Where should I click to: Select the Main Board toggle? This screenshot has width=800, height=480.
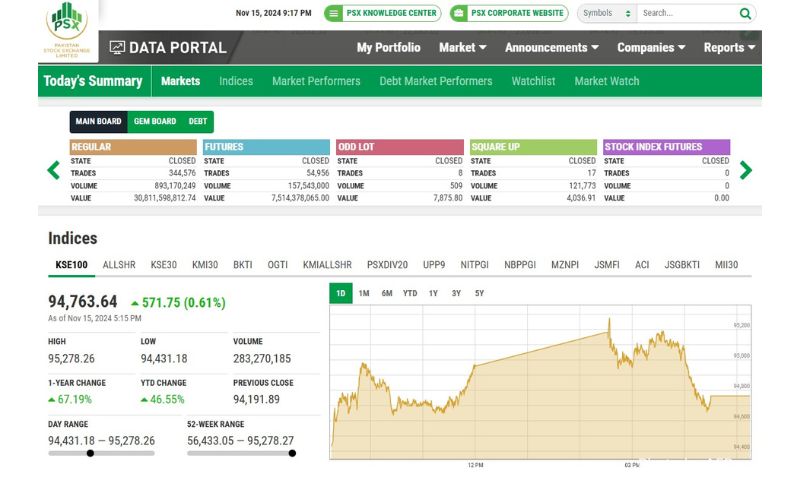[x=98, y=121]
